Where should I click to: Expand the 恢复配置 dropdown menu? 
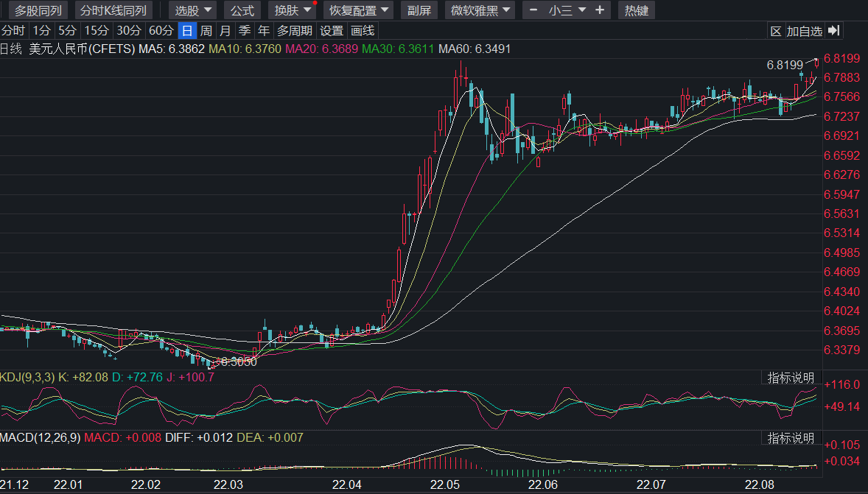click(359, 10)
